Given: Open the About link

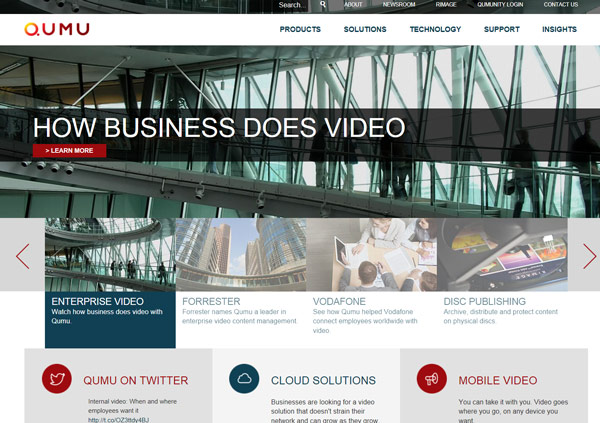Looking at the screenshot, I should (x=353, y=5).
